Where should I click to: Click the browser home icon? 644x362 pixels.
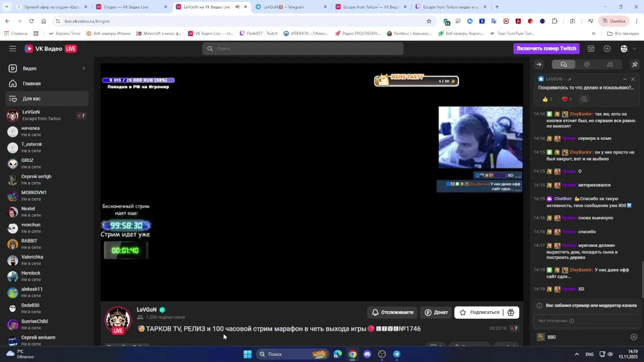43,21
